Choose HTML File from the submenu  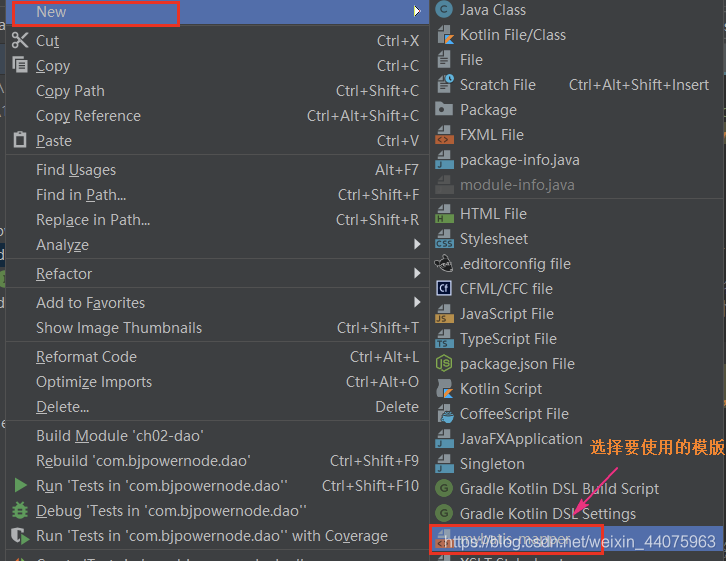click(576, 214)
